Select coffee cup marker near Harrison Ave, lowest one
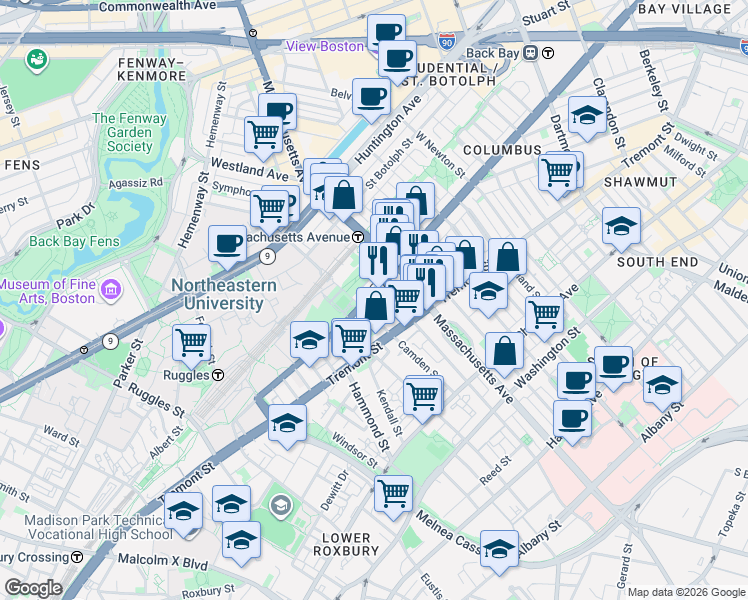The height and width of the screenshot is (600, 748). [x=572, y=421]
